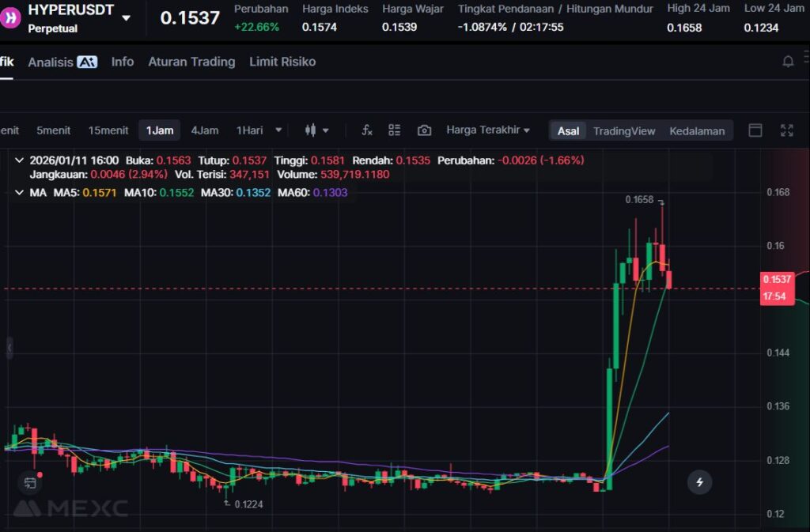This screenshot has height=532, width=810.
Task: Open the Aturan Trading tab
Action: click(191, 62)
